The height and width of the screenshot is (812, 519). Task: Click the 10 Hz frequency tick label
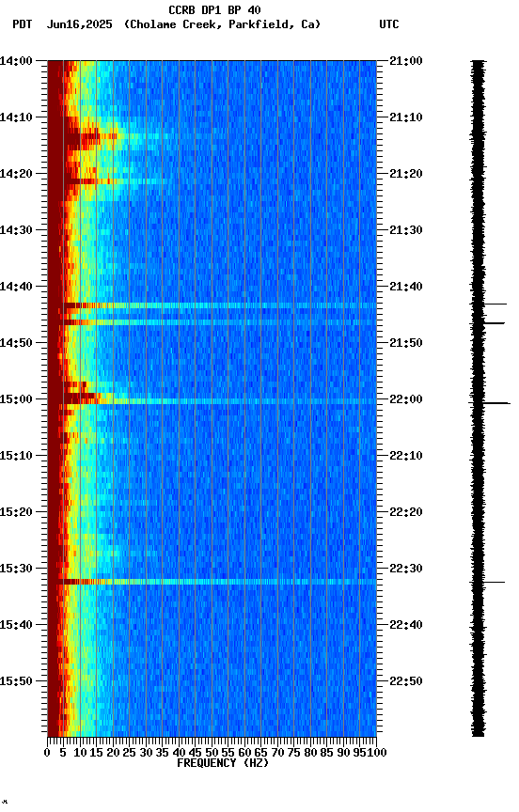coord(80,753)
